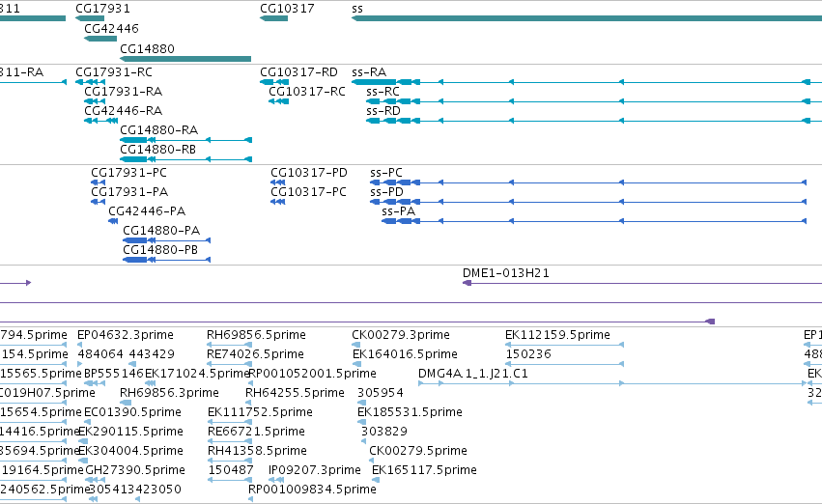822x504 pixels.
Task: Select the ss-RC transcript label
Action: click(x=383, y=91)
